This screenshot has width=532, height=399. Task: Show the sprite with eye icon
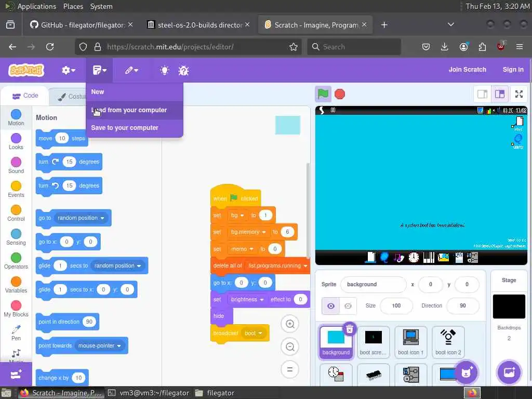pyautogui.click(x=331, y=306)
